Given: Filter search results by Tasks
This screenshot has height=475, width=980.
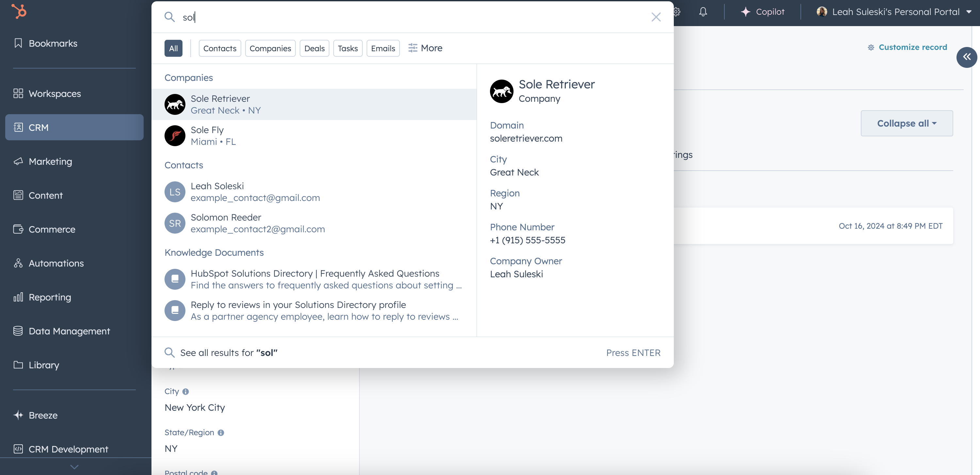Looking at the screenshot, I should [x=348, y=48].
